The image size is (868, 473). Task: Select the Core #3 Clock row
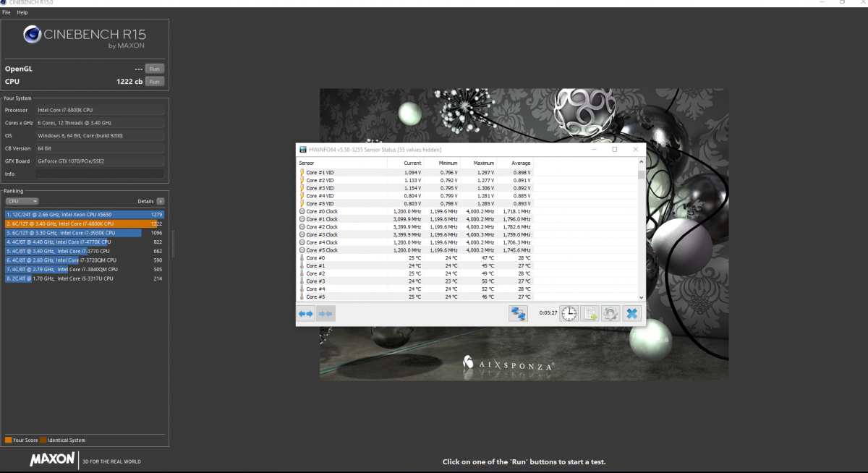(416, 234)
